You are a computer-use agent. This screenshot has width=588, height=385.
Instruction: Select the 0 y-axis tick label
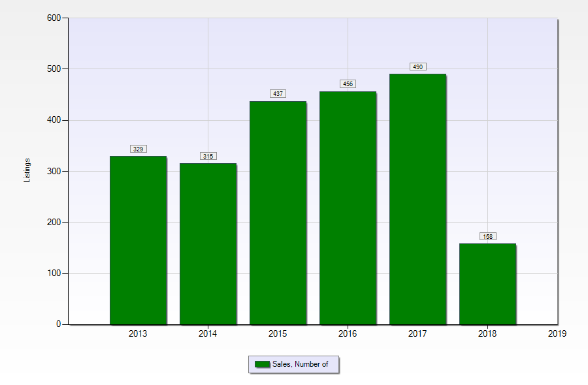(59, 324)
